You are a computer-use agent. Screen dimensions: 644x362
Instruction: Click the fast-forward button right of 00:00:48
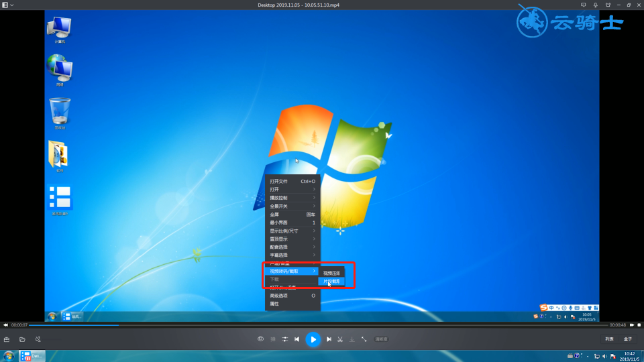[x=632, y=325]
